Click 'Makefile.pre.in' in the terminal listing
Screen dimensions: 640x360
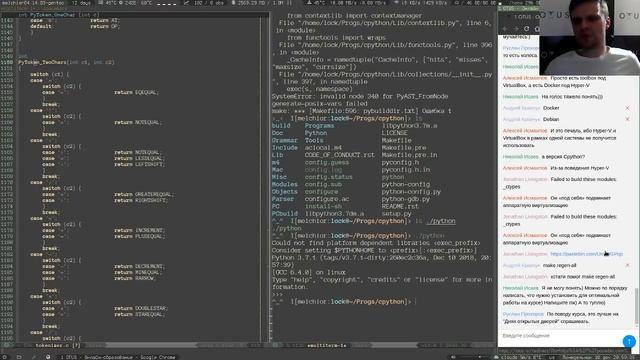409,155
